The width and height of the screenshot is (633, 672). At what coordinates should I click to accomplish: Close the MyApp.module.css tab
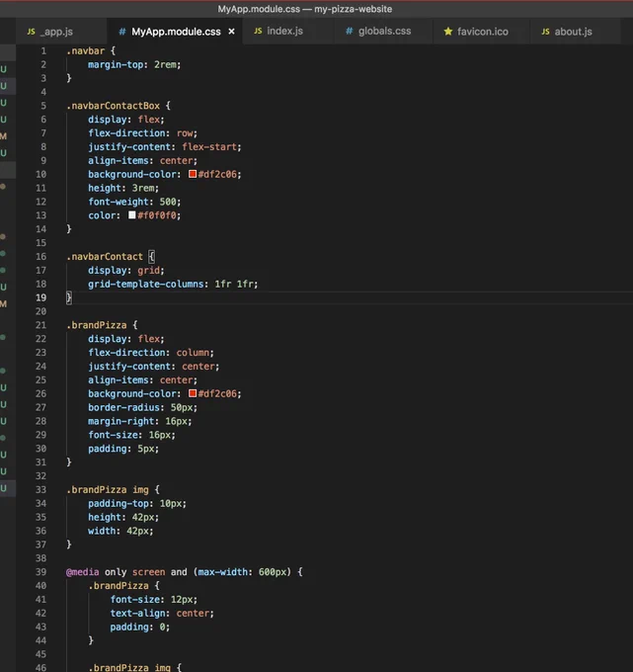pyautogui.click(x=231, y=32)
